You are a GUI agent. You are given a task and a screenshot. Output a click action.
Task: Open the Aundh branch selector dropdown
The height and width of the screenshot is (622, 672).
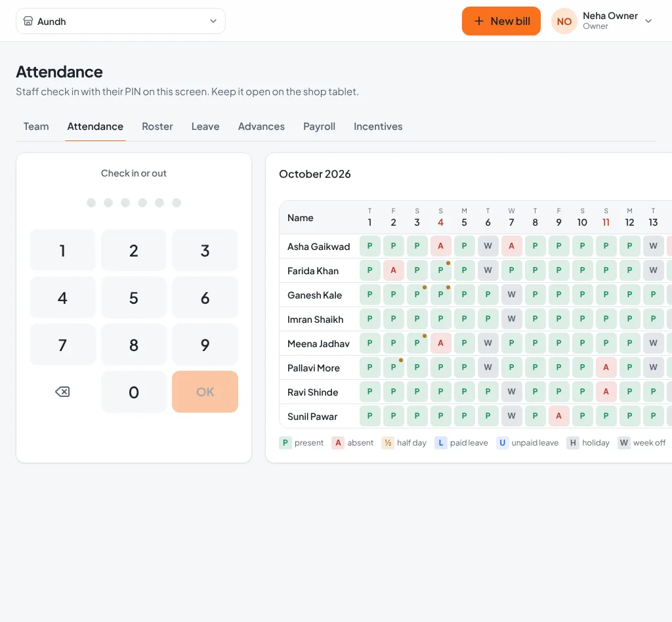(121, 21)
